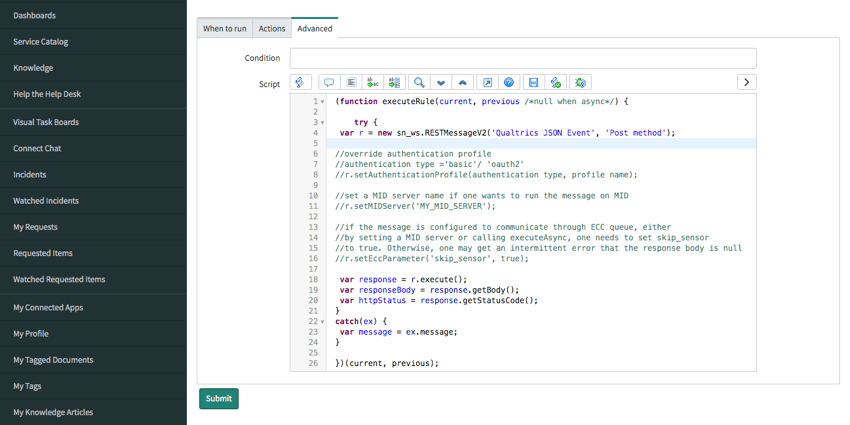
Task: Click the find previous up-arrow icon
Action: point(462,82)
